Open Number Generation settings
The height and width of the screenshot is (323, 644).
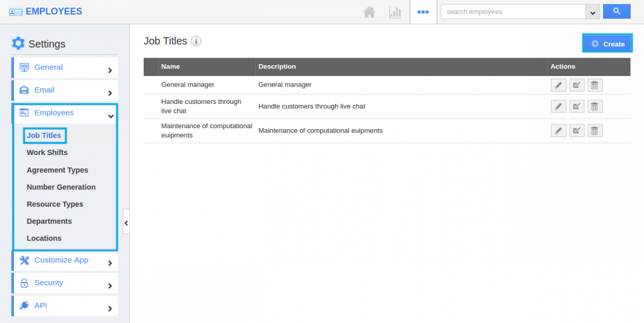coord(61,187)
